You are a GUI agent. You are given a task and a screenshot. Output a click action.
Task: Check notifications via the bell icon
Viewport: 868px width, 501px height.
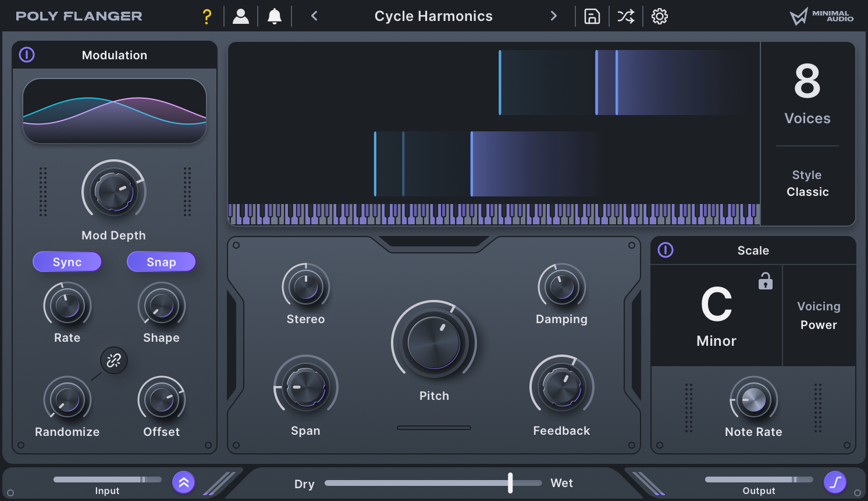click(x=274, y=16)
